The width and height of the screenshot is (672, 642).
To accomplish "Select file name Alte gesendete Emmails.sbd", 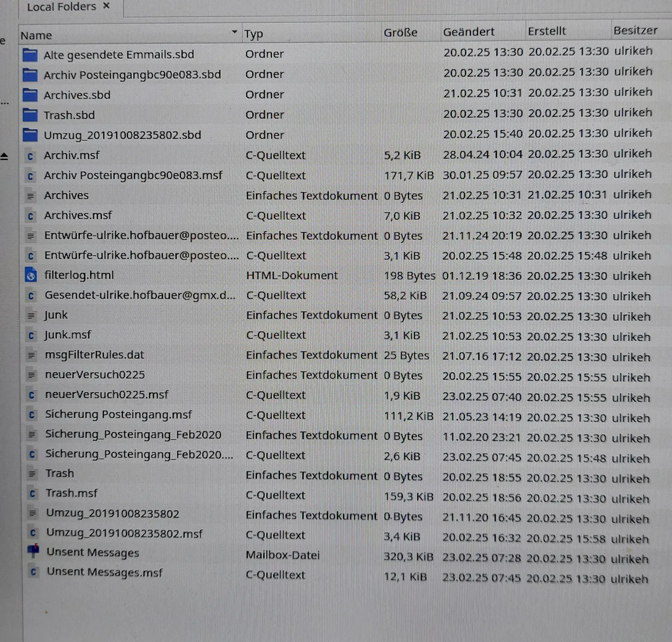I will [119, 55].
